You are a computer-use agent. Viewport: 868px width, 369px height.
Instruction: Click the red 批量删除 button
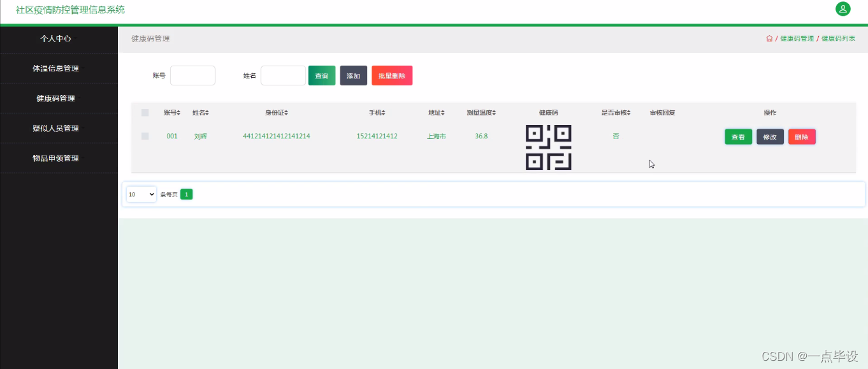tap(392, 75)
